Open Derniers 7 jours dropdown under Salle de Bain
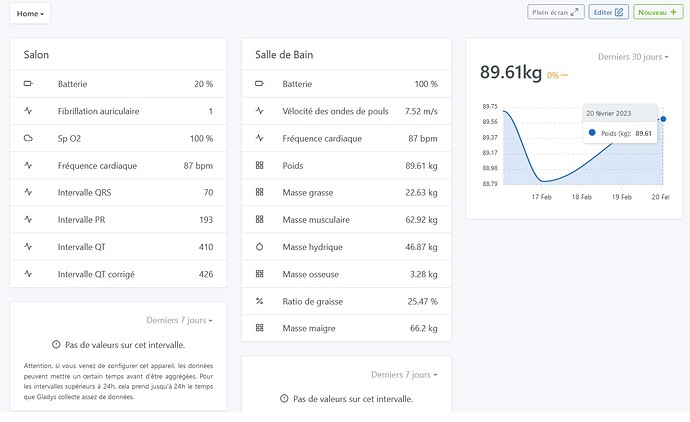 [404, 374]
